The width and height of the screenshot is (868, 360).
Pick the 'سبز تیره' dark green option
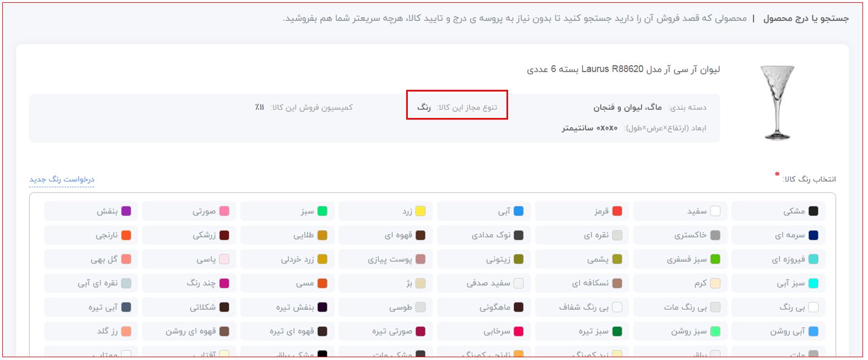pyautogui.click(x=582, y=331)
